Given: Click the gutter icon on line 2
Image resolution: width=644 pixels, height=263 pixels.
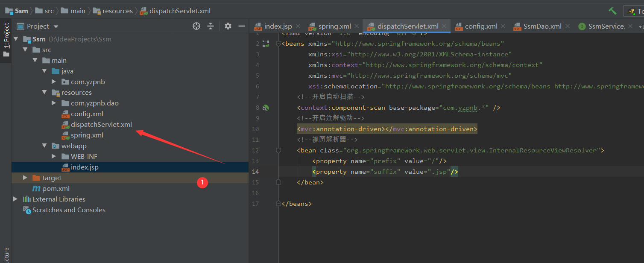Looking at the screenshot, I should (x=266, y=44).
